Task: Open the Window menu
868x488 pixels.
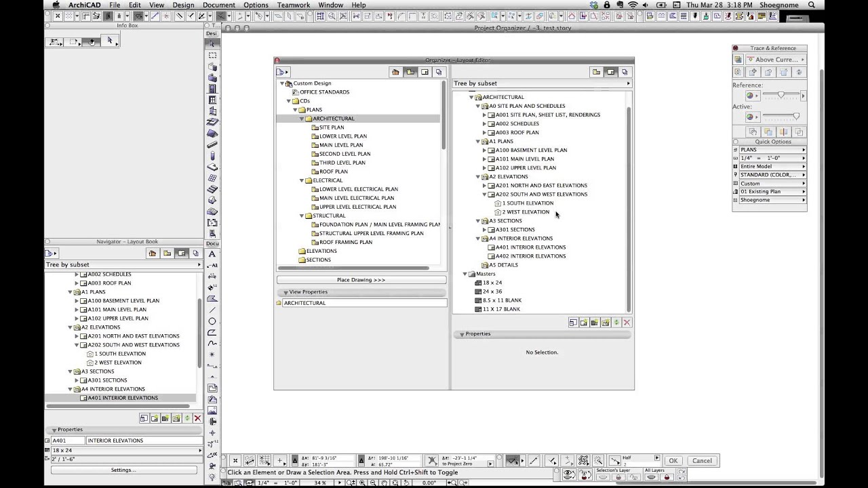Action: 330,5
